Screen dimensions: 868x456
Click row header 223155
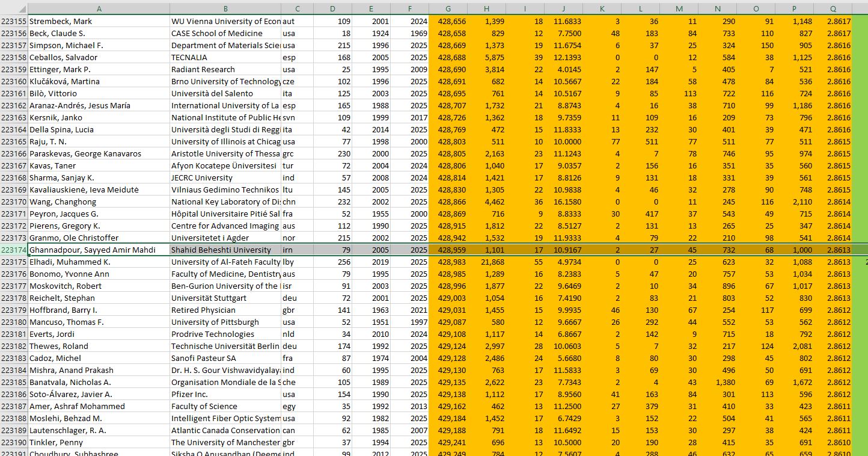[14, 21]
